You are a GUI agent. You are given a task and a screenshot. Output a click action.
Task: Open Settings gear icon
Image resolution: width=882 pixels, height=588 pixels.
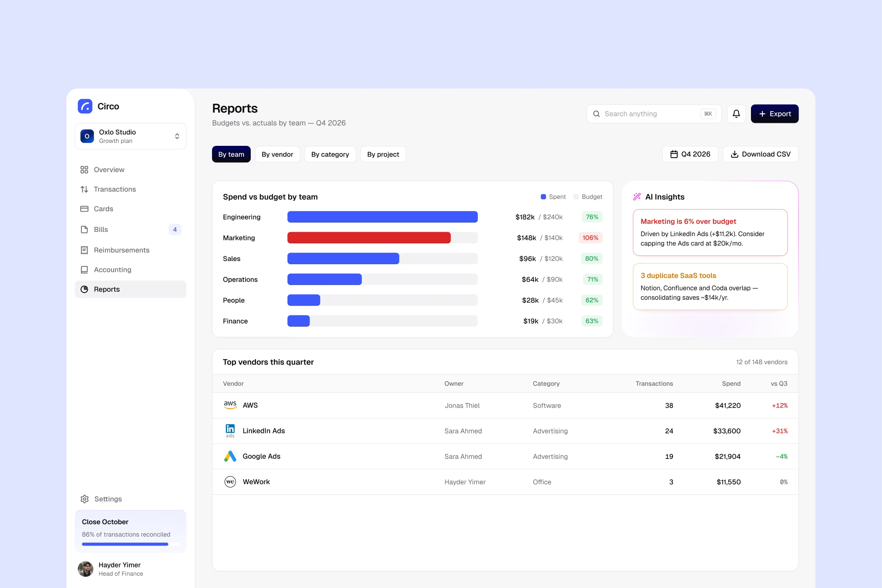[x=85, y=499]
